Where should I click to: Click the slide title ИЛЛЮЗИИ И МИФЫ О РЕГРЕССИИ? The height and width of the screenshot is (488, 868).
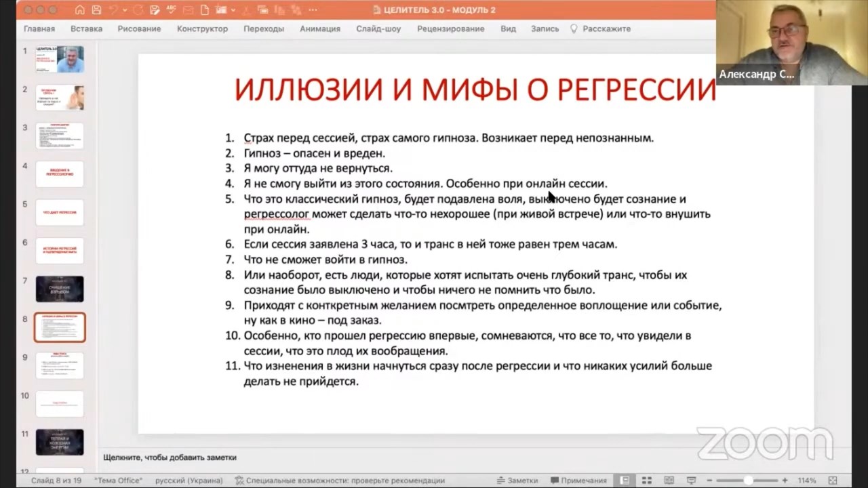coord(475,89)
